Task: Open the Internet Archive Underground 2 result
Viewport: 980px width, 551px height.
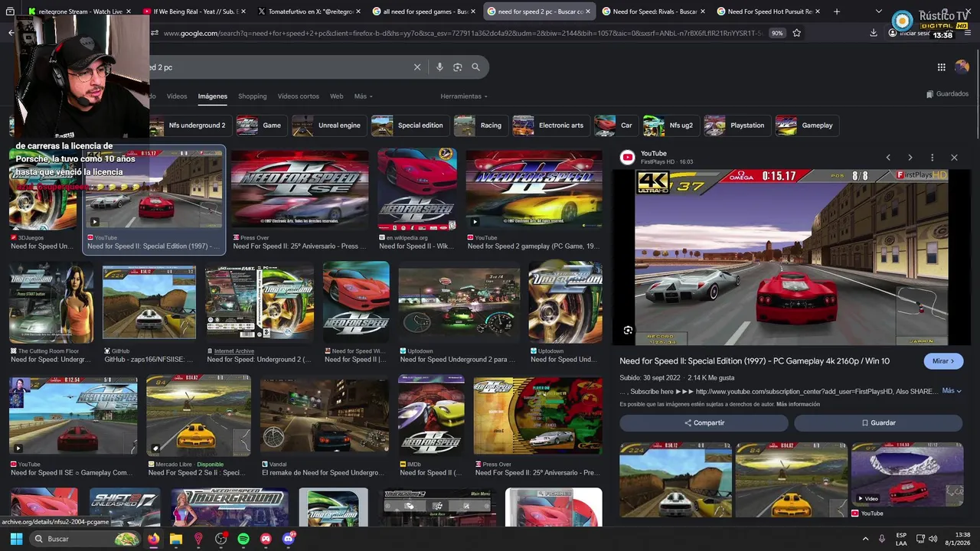Action: 260,302
